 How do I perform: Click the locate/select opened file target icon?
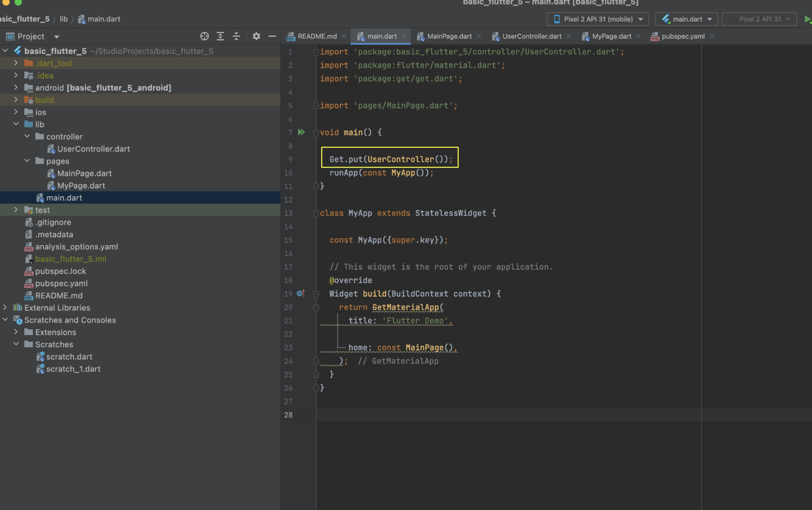click(x=204, y=36)
